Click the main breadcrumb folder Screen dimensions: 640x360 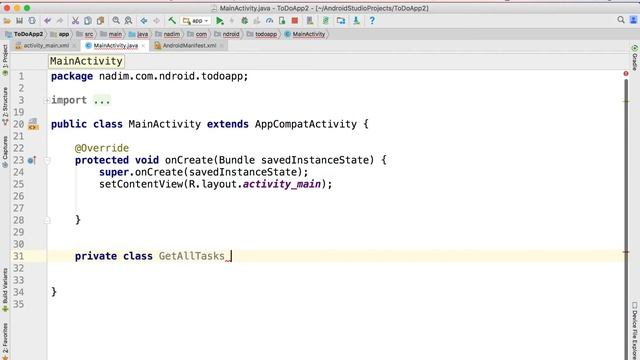coord(111,34)
